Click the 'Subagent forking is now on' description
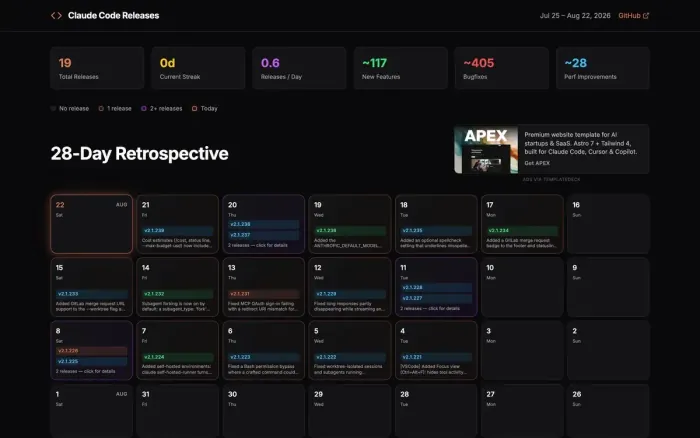The image size is (700, 438). click(x=175, y=306)
